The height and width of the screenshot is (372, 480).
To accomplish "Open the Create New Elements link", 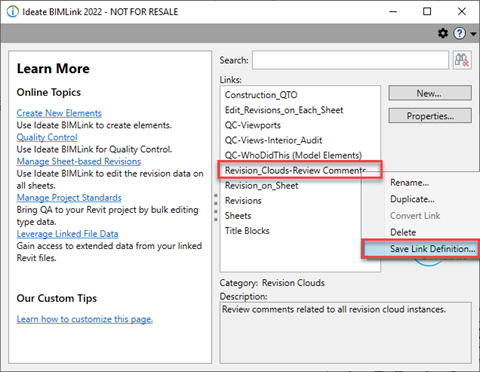I will 59,113.
